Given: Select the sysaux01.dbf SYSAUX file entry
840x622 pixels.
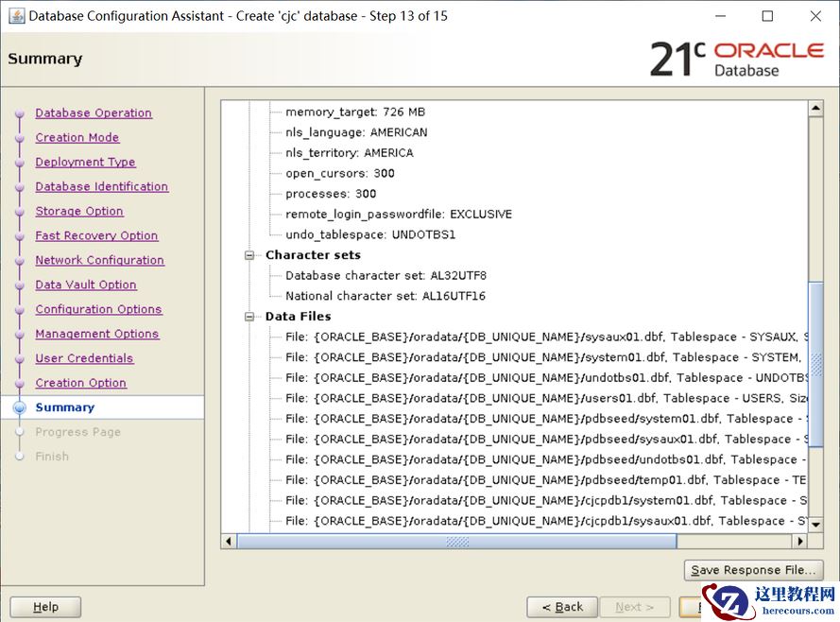Looking at the screenshot, I should (x=546, y=337).
